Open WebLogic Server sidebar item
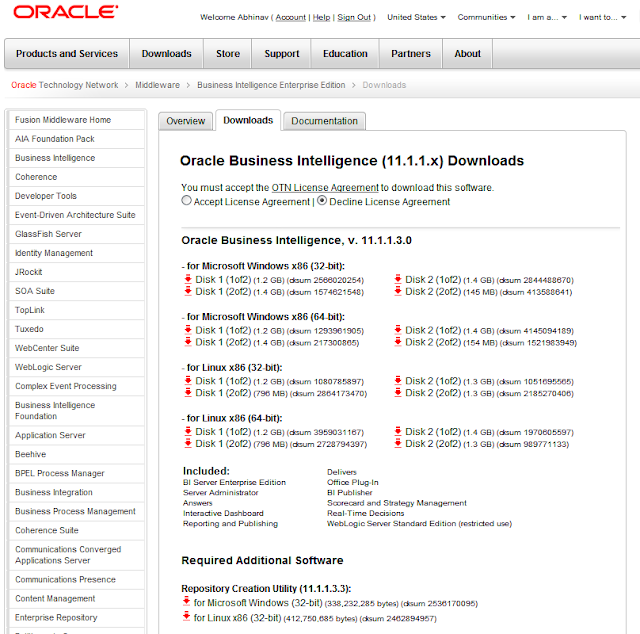Screen dimensions: 640x634 [x=77, y=367]
